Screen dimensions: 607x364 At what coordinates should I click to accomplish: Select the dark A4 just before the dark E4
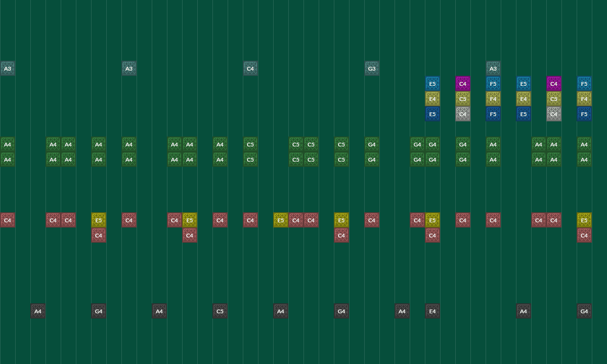pyautogui.click(x=402, y=311)
